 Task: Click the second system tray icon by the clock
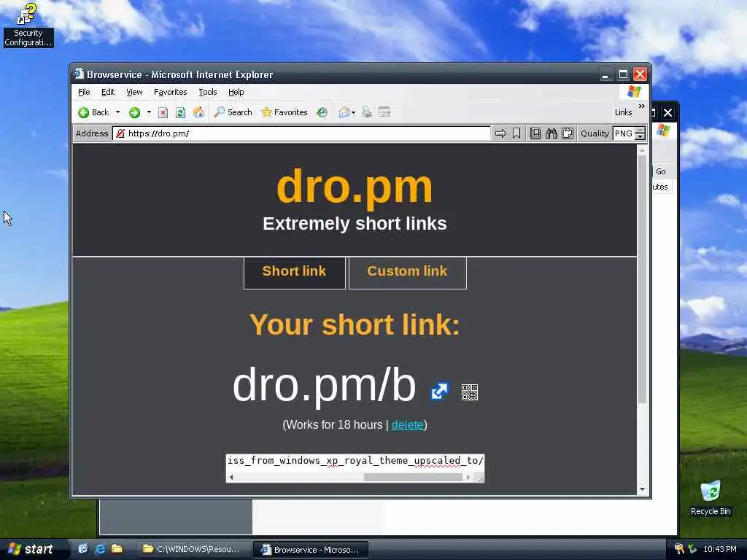click(x=692, y=549)
